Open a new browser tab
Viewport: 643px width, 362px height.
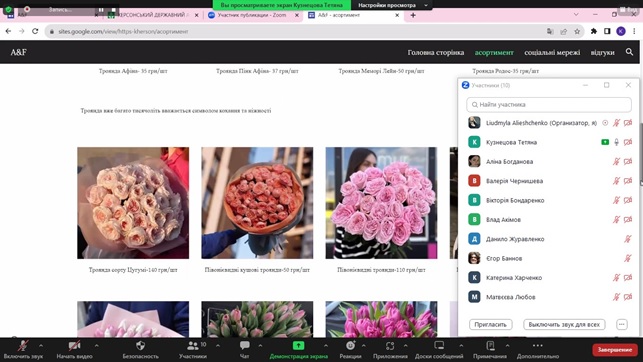point(413,15)
